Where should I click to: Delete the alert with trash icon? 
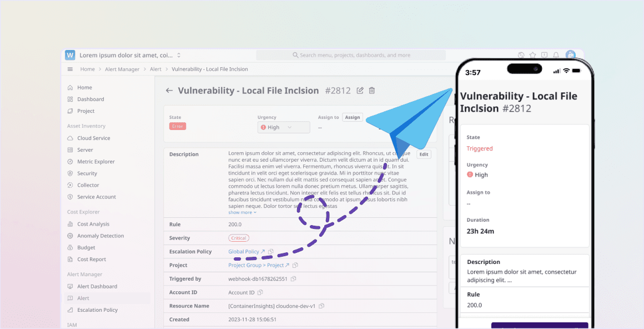(372, 91)
